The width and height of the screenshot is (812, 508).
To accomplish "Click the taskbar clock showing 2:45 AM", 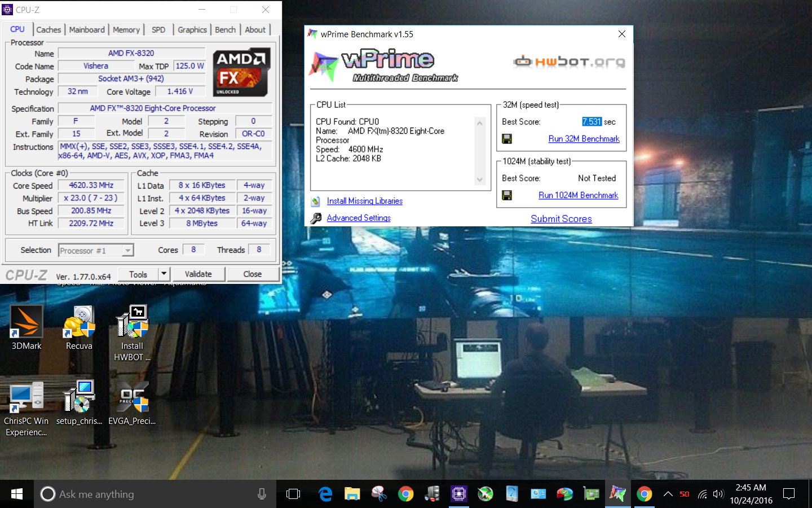I will tap(751, 494).
